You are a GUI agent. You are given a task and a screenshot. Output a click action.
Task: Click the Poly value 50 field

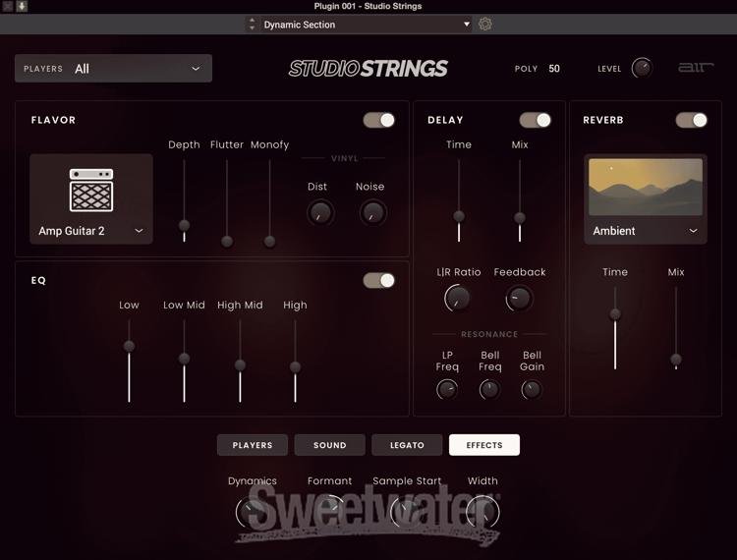pos(554,69)
